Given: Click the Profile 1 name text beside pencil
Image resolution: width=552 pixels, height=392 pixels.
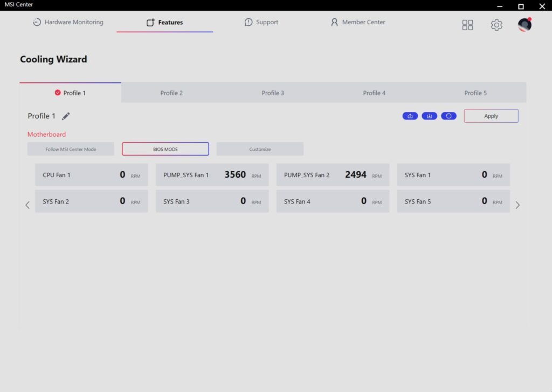Looking at the screenshot, I should point(42,116).
